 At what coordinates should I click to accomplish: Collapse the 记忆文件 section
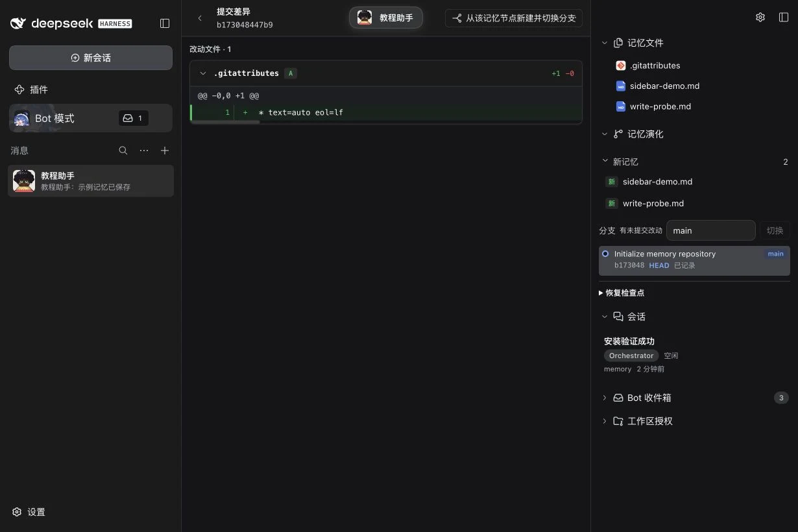(605, 43)
